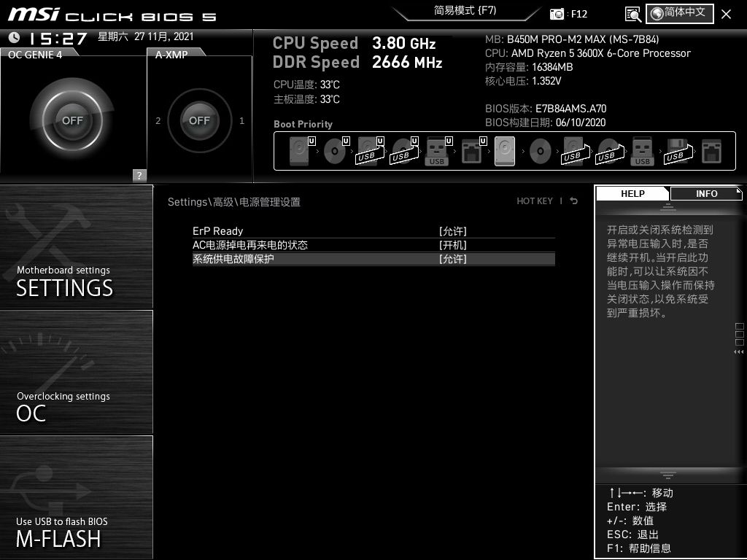
Task: Open the BIOS search magnifier icon
Action: [632, 15]
